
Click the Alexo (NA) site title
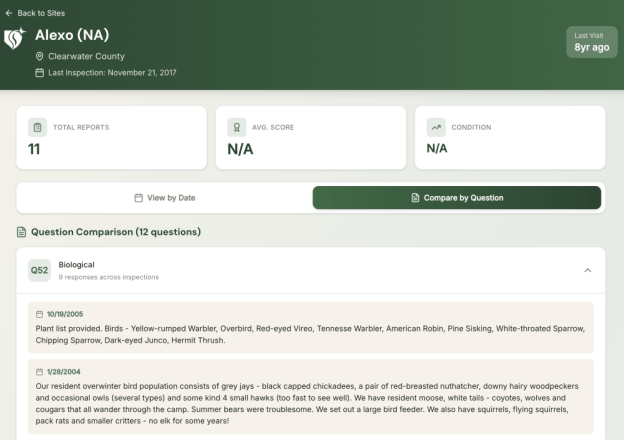tap(72, 35)
